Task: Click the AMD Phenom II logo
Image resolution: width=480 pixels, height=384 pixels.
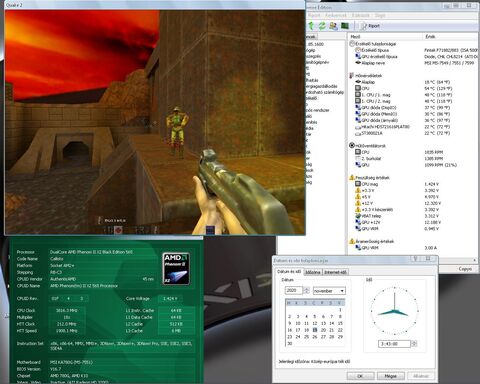Action: [x=176, y=269]
